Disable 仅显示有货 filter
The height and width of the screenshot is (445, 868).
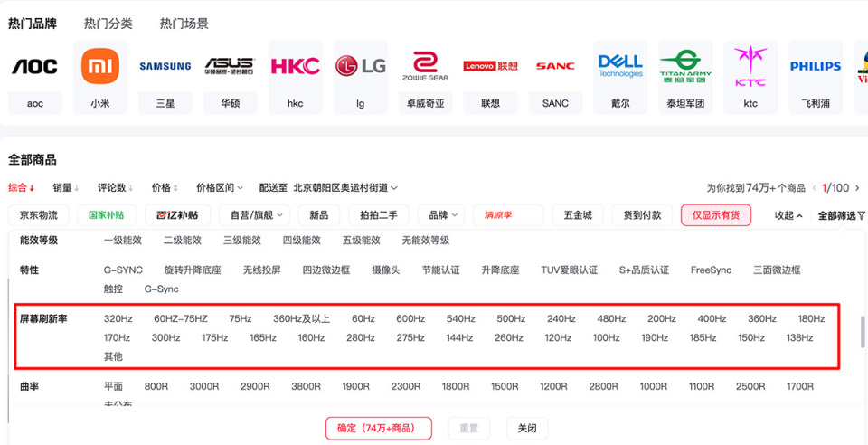tap(716, 215)
